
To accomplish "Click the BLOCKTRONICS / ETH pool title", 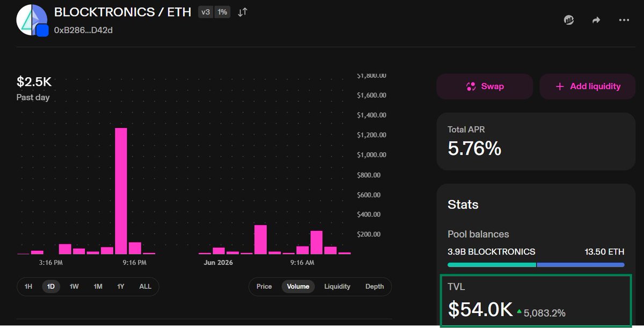I will click(x=123, y=12).
